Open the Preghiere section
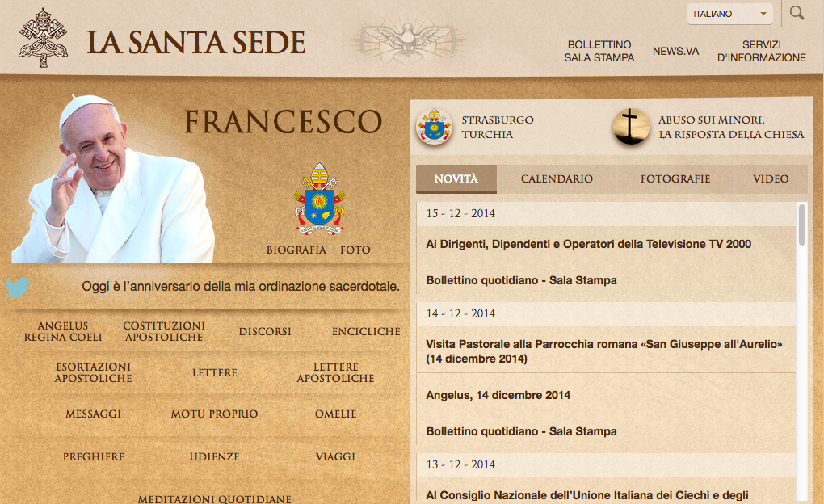Screen dimensions: 824x504 click(x=94, y=456)
